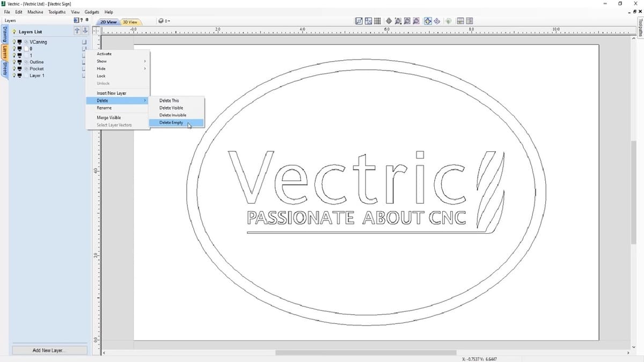644x362 pixels.
Task: Select Rename in context menu
Action: [118, 108]
